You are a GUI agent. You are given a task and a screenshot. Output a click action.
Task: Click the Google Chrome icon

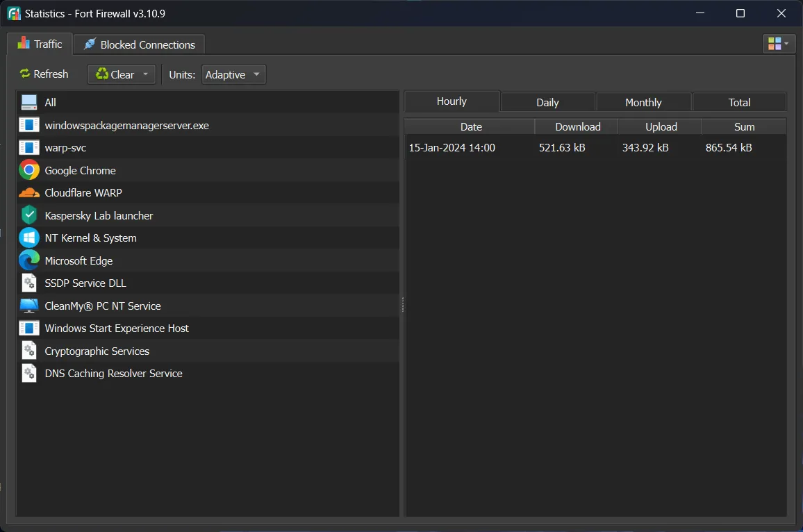point(29,170)
